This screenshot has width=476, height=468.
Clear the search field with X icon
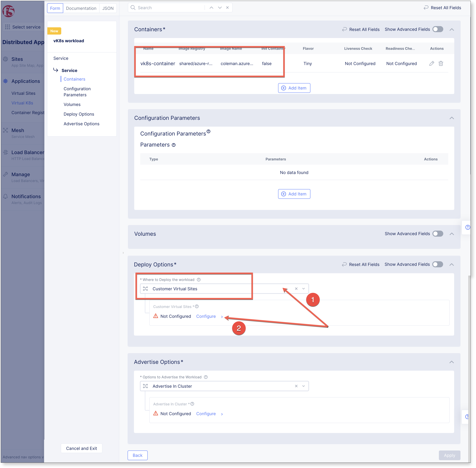[227, 8]
